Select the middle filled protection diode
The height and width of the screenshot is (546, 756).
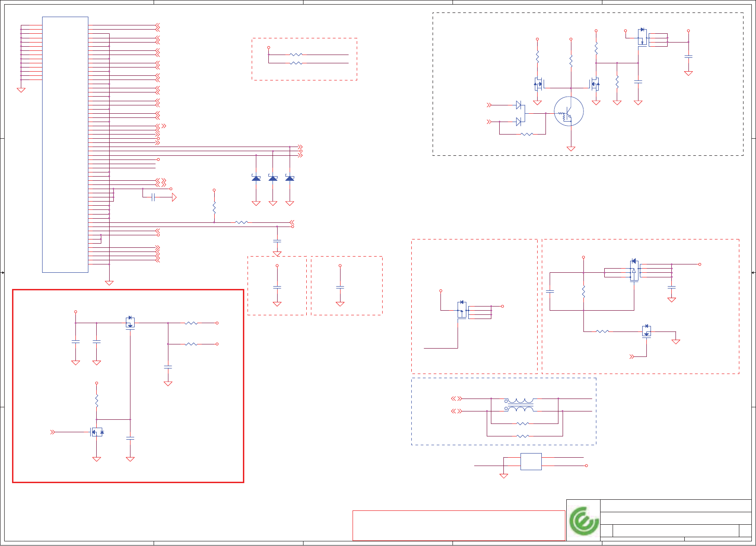pos(273,178)
